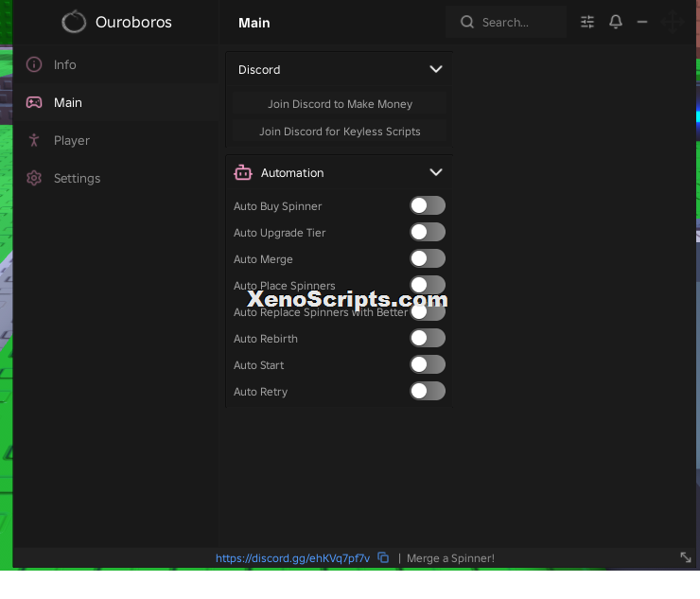Click the person icon beside Player

(x=34, y=140)
